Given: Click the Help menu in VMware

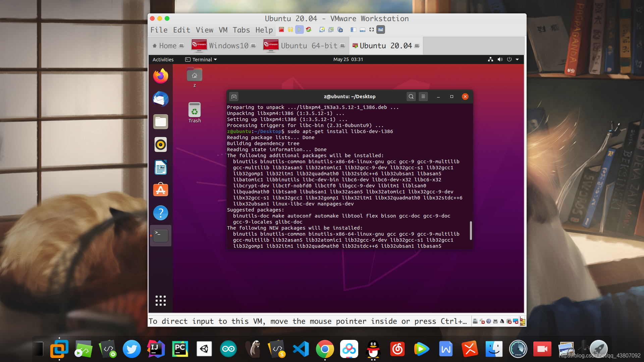Looking at the screenshot, I should [264, 30].
